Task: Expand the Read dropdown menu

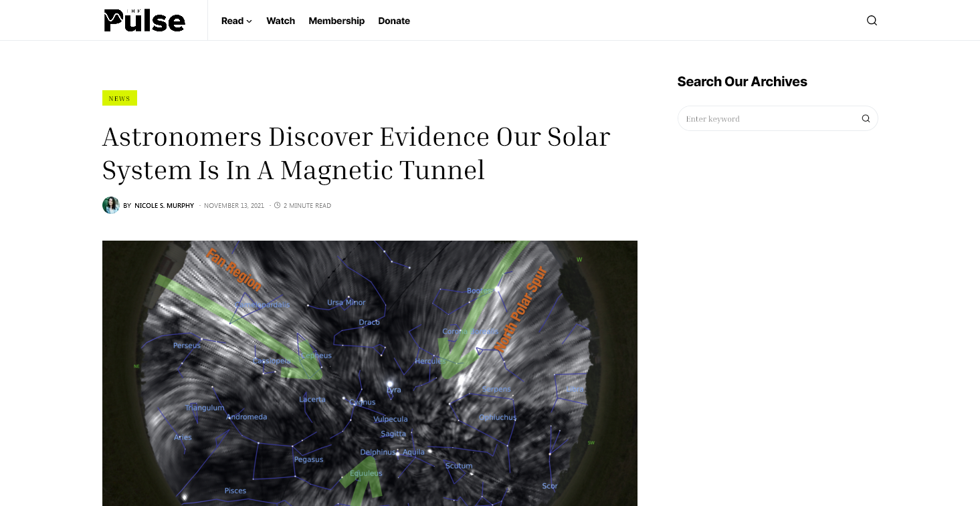Action: (236, 21)
